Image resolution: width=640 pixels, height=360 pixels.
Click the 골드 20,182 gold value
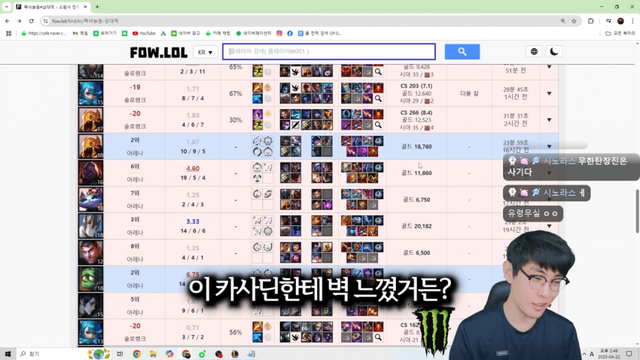[x=417, y=226]
